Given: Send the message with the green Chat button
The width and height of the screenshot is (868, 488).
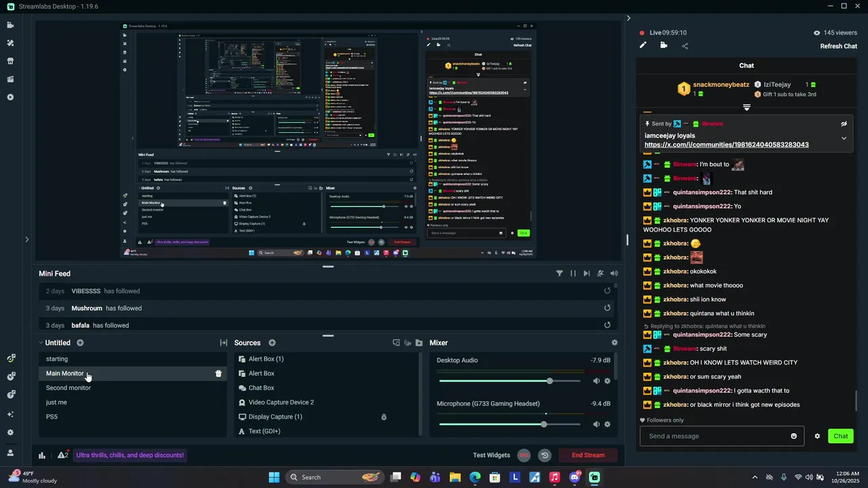Looking at the screenshot, I should [841, 436].
